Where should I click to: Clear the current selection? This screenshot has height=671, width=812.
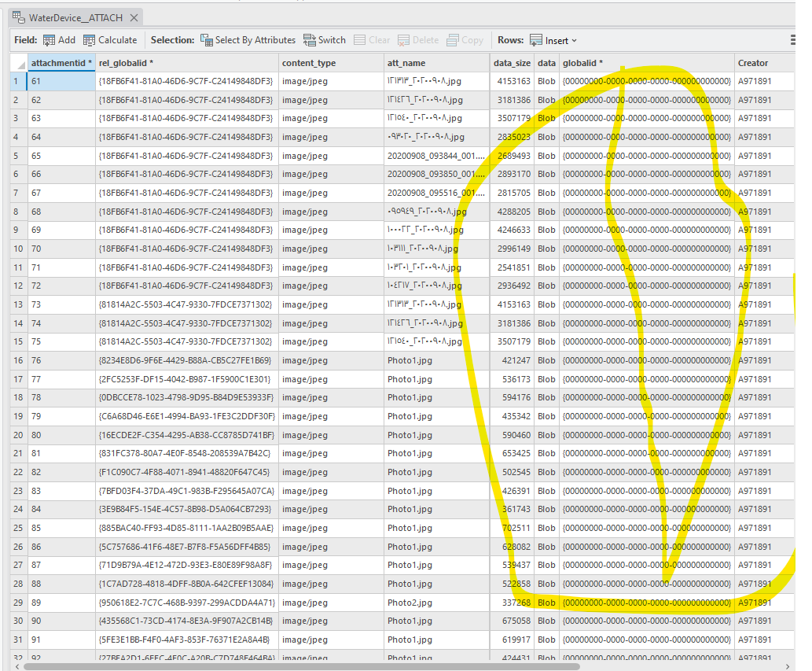click(371, 39)
